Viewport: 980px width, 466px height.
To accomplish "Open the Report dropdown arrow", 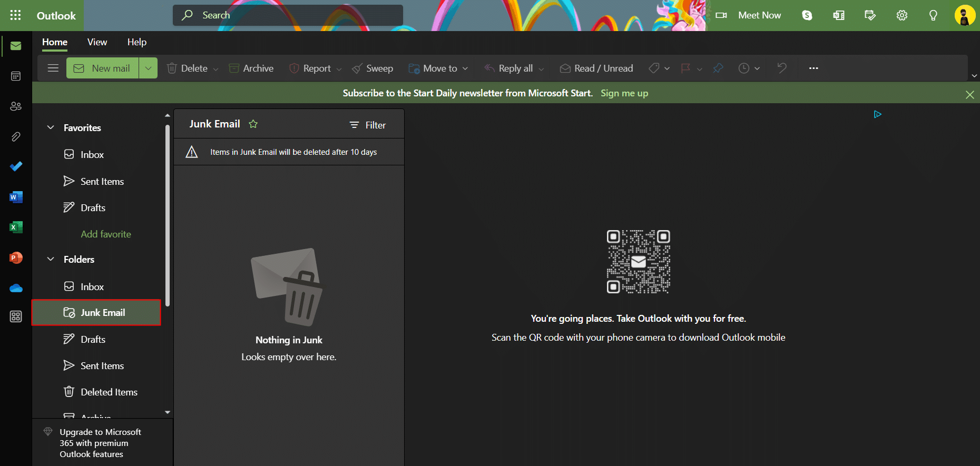I will pos(339,69).
